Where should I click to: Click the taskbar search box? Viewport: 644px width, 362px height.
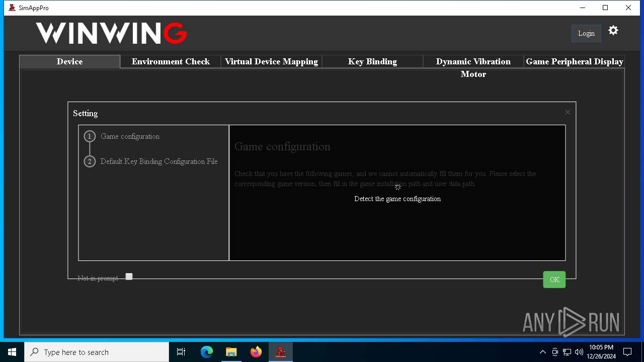(x=97, y=352)
